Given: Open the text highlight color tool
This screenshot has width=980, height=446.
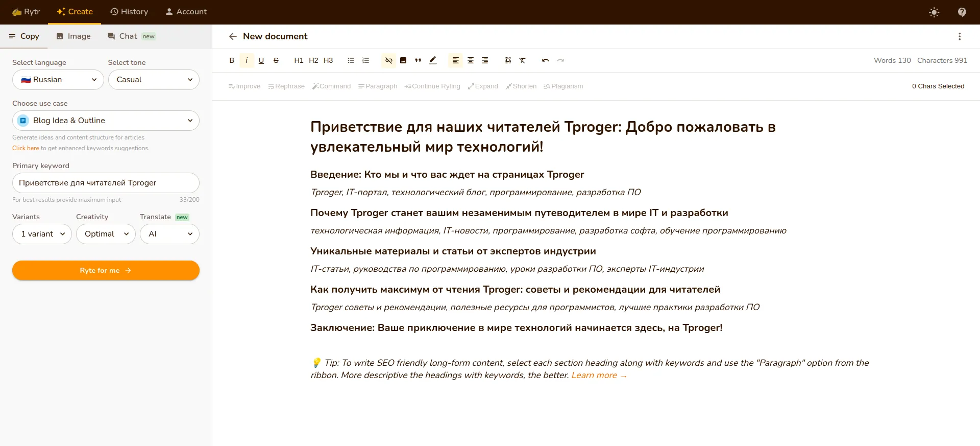Looking at the screenshot, I should coord(433,60).
